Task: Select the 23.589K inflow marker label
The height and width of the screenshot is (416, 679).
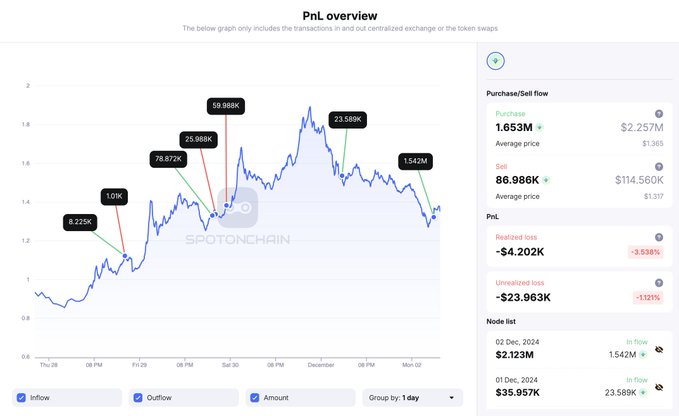Action: [x=348, y=119]
